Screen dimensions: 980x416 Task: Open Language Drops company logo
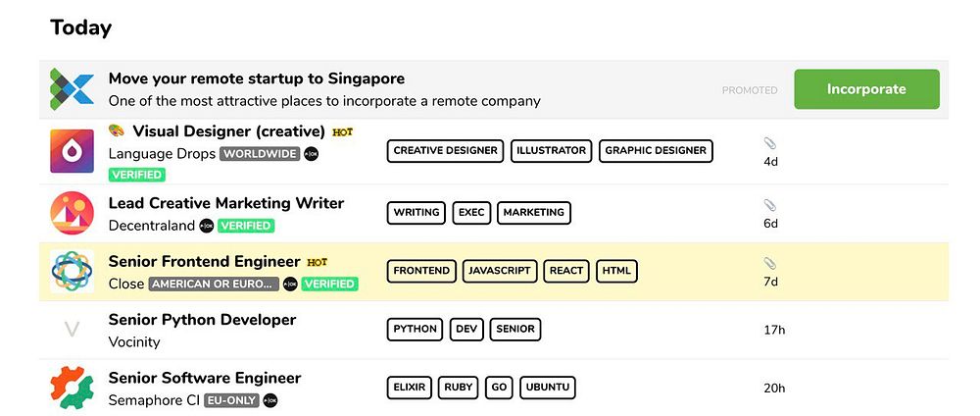[x=72, y=151]
